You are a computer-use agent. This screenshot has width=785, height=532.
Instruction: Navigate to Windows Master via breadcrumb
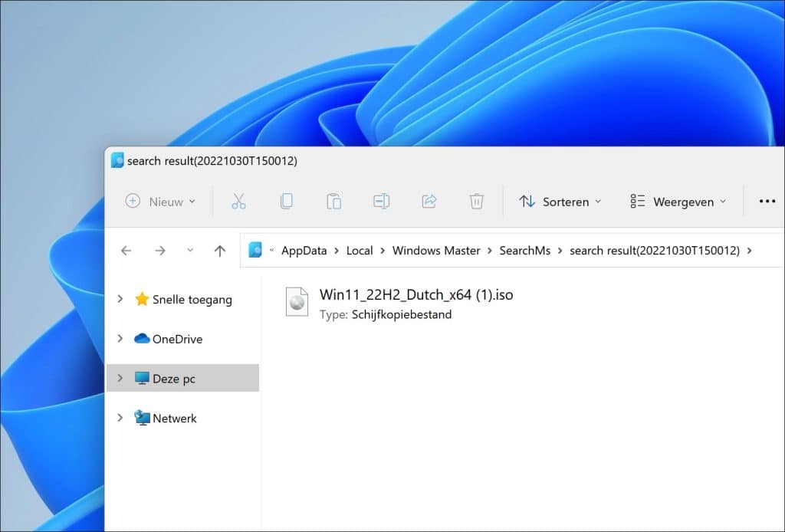tap(436, 251)
